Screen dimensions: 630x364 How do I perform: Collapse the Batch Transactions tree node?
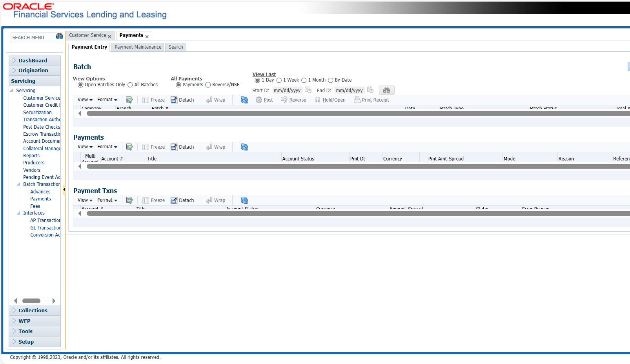(x=18, y=184)
